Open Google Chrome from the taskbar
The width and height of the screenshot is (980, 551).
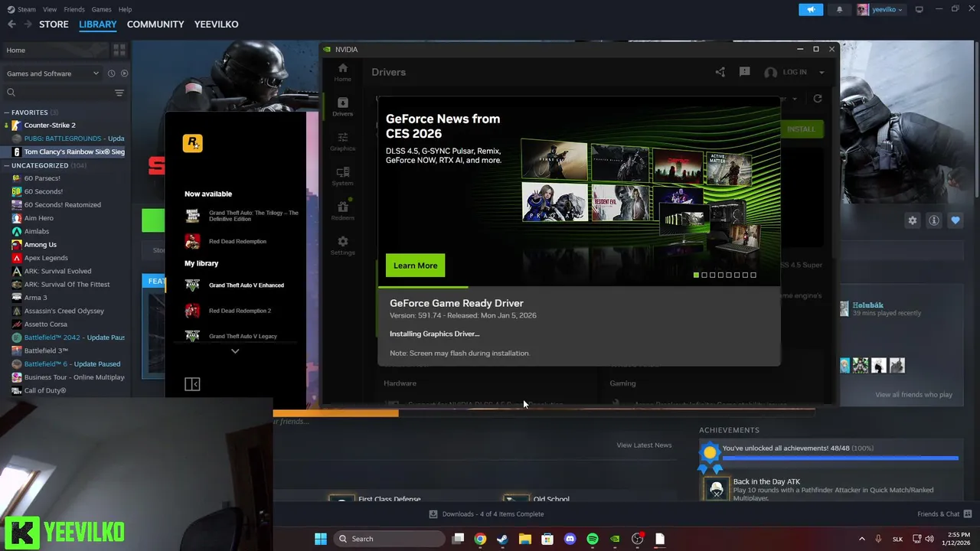[x=480, y=539]
